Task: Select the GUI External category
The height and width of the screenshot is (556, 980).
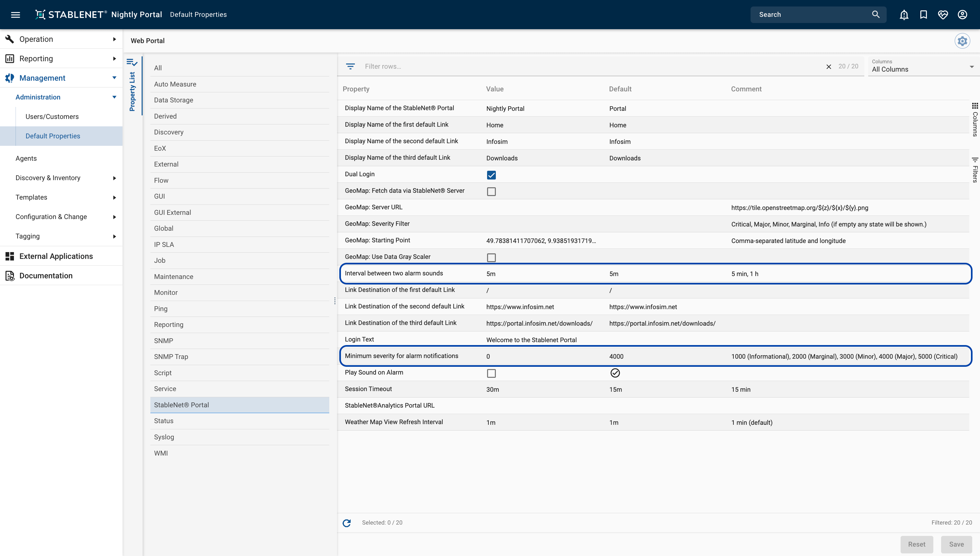Action: coord(239,212)
